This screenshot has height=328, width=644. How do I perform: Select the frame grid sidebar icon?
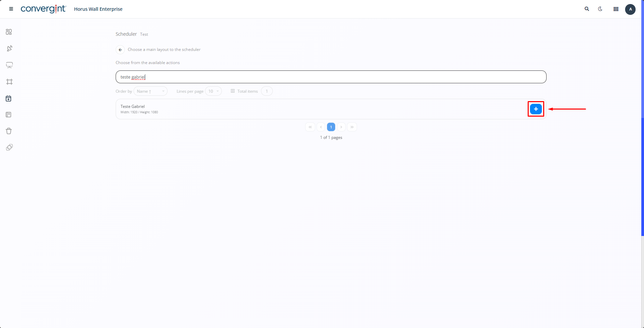(x=9, y=82)
